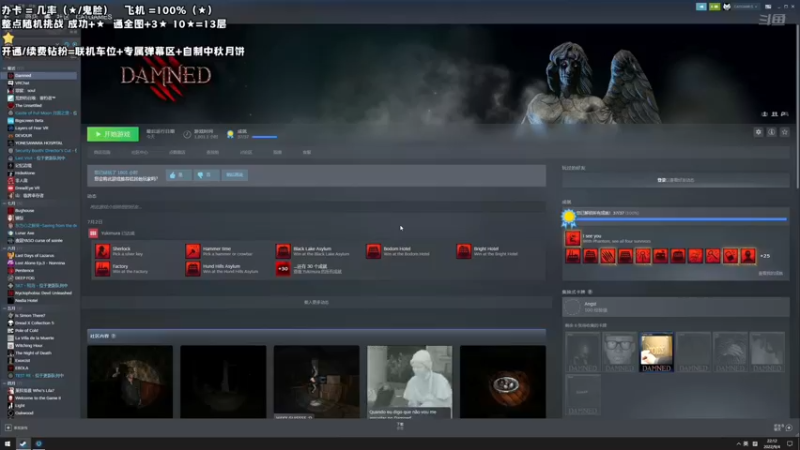The width and height of the screenshot is (800, 450).
Task: Select Damned in the library list
Action: click(x=39, y=76)
